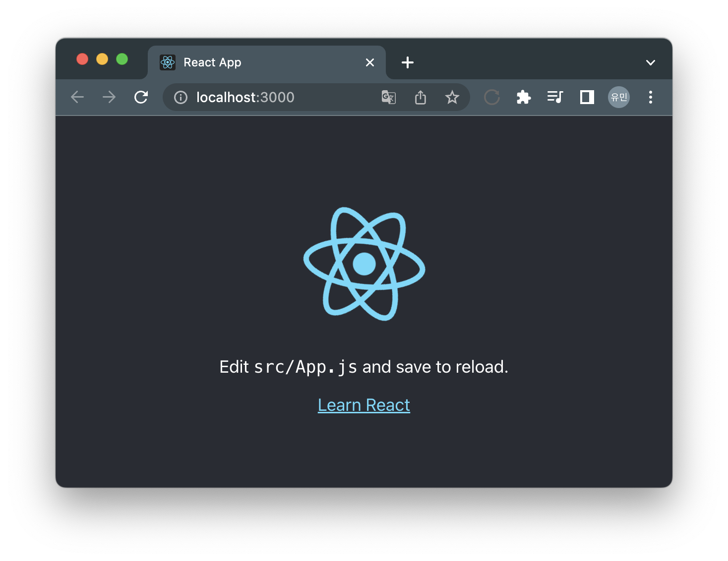Click the large React logo
This screenshot has width=728, height=561.
pyautogui.click(x=364, y=264)
